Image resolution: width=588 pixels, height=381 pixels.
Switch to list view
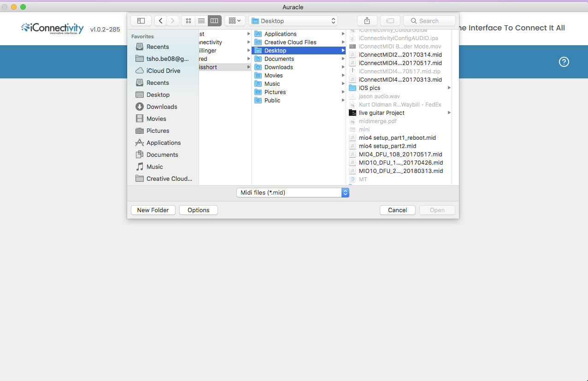coord(201,21)
